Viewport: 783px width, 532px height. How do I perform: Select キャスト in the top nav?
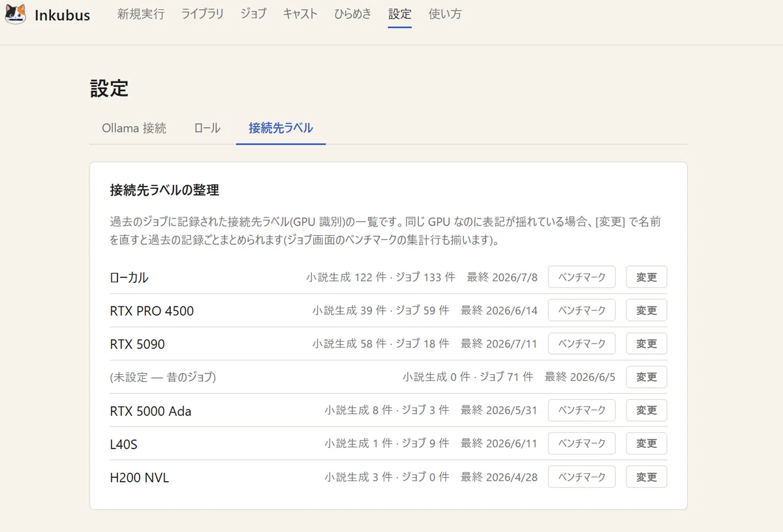300,14
